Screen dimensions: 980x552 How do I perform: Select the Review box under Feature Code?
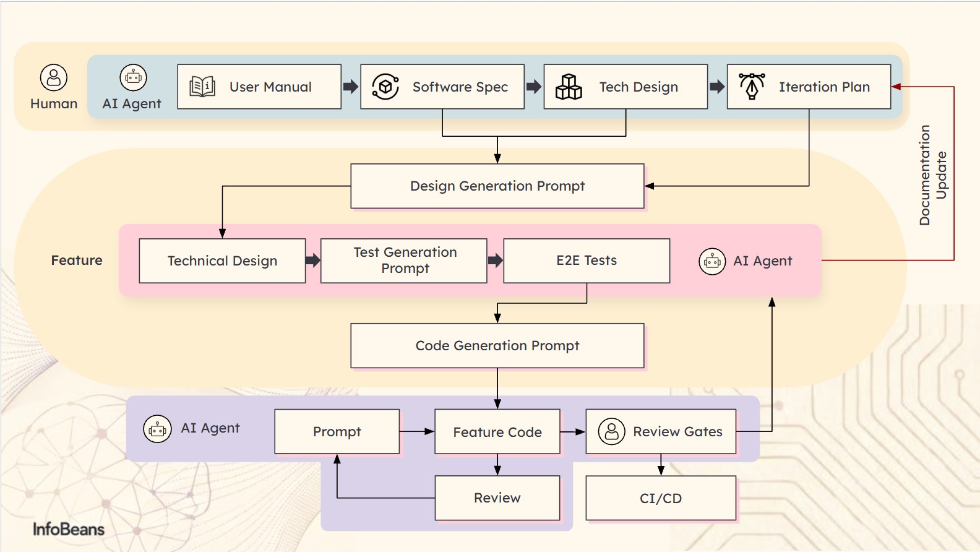click(x=497, y=498)
